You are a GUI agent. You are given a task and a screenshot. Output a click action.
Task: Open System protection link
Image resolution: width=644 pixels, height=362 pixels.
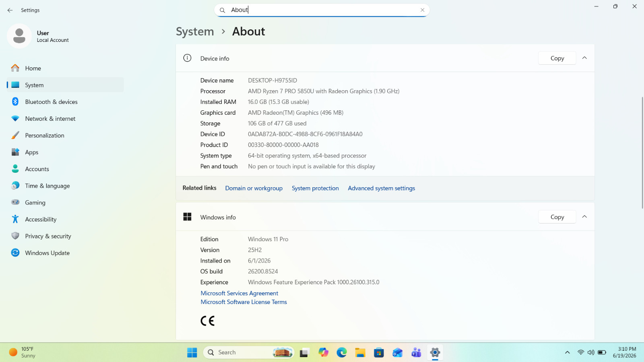pyautogui.click(x=315, y=188)
